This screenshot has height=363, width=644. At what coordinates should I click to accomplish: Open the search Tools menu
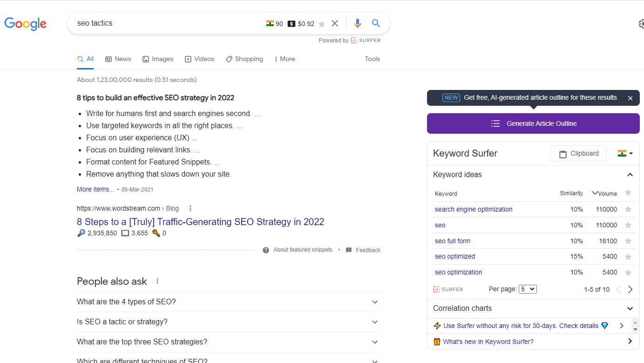pyautogui.click(x=372, y=59)
